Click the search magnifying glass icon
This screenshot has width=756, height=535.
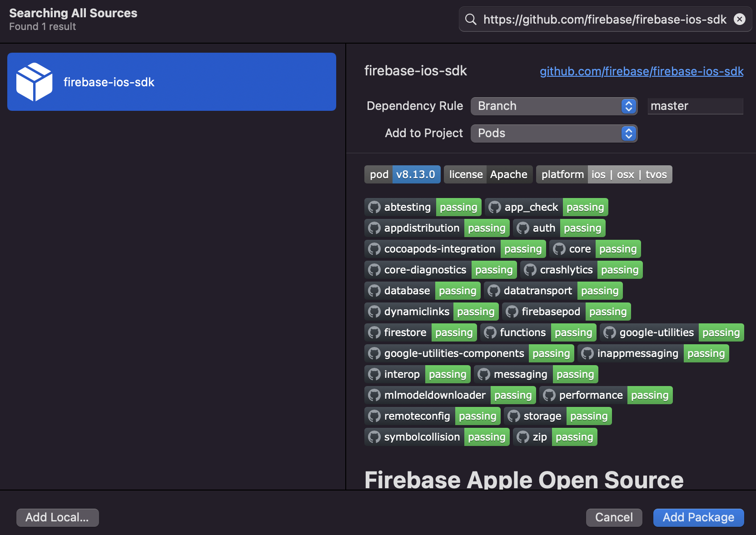[471, 19]
